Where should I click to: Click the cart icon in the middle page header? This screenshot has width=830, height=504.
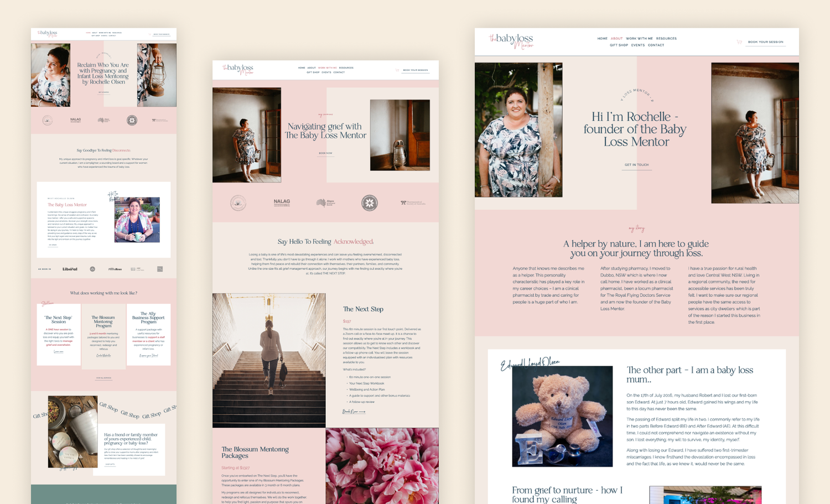tap(397, 70)
